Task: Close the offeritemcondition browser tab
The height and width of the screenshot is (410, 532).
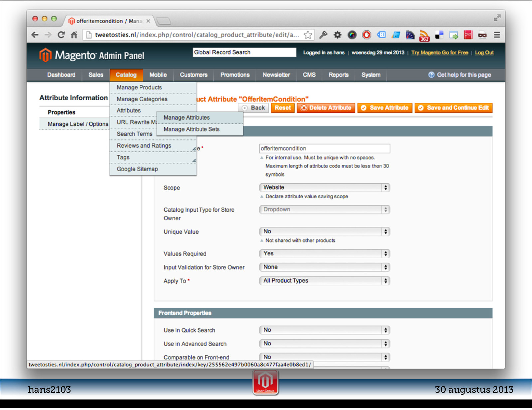Action: pos(148,21)
